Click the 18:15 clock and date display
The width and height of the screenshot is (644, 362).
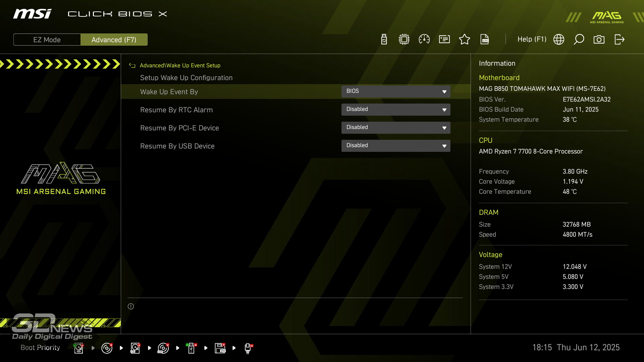point(576,348)
